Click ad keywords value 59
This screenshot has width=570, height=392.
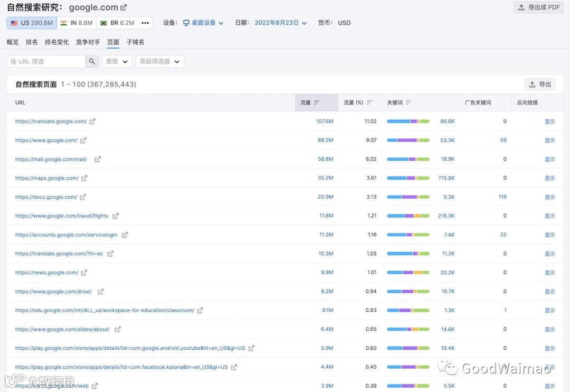click(503, 140)
